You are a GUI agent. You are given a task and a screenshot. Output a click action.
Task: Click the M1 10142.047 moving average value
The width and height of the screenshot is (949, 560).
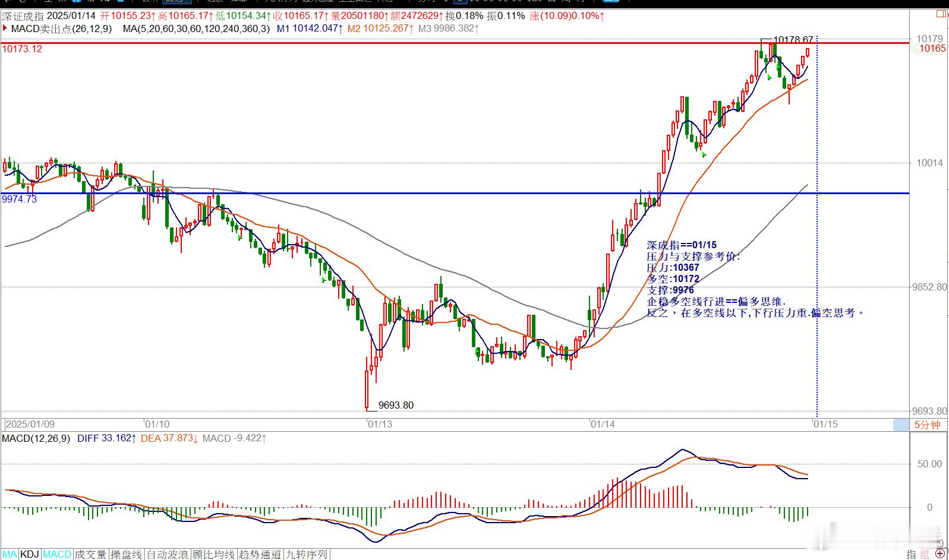click(x=310, y=28)
